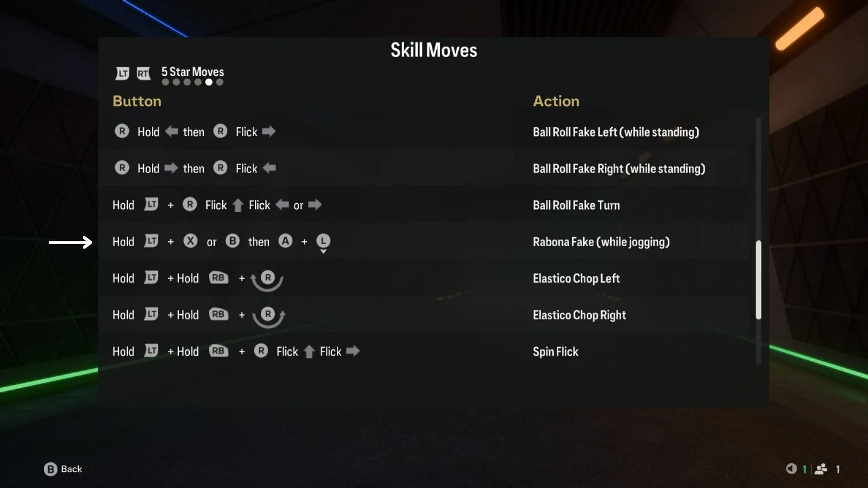Screen dimensions: 868x488
Task: Select the 5 Star Moves tab label
Action: tap(192, 70)
